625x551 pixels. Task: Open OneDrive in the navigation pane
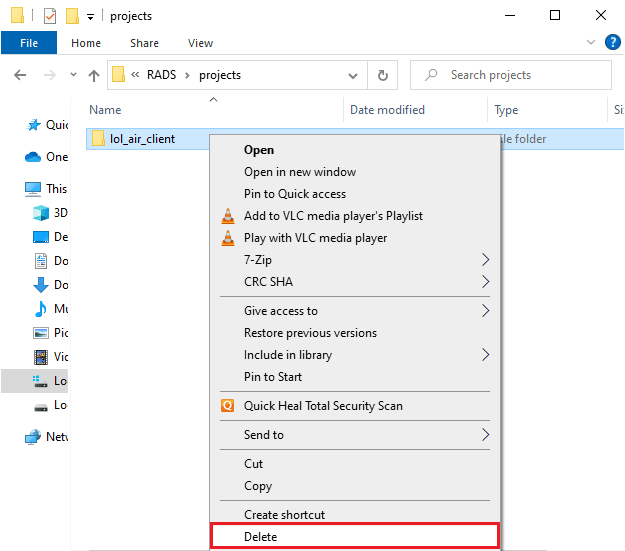click(x=47, y=157)
